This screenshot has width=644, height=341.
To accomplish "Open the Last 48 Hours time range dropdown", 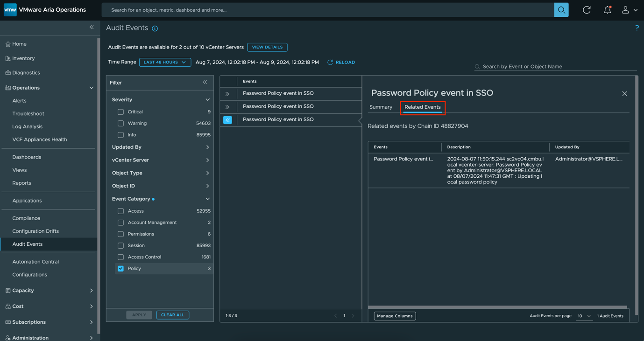I will (165, 62).
